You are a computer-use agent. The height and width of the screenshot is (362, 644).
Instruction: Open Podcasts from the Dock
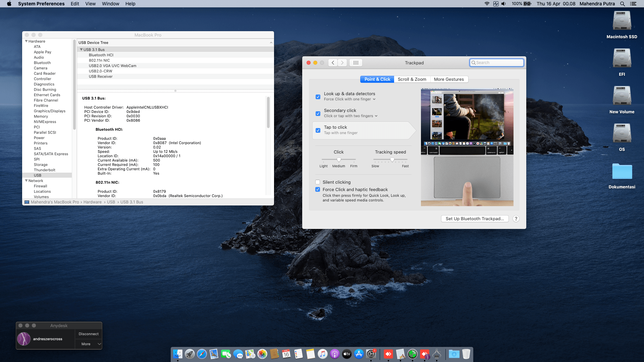click(x=334, y=354)
